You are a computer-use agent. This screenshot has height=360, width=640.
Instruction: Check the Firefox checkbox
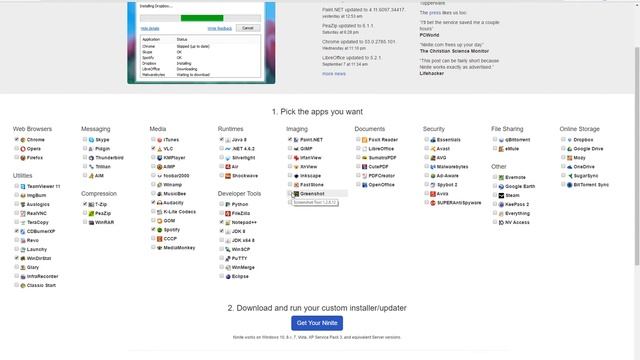[17, 157]
